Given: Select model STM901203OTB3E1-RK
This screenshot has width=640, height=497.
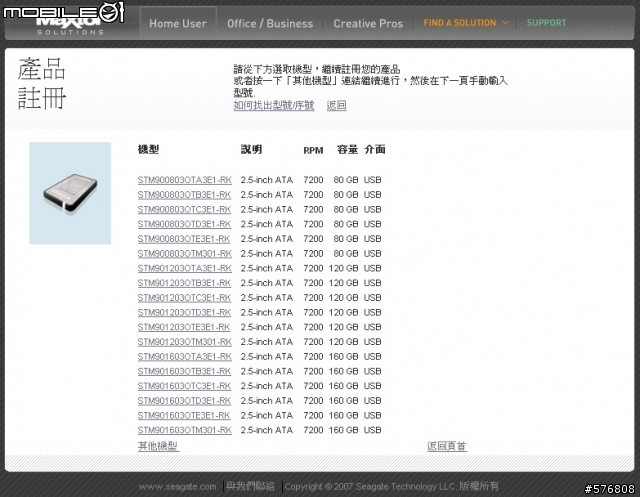Looking at the screenshot, I should (184, 283).
